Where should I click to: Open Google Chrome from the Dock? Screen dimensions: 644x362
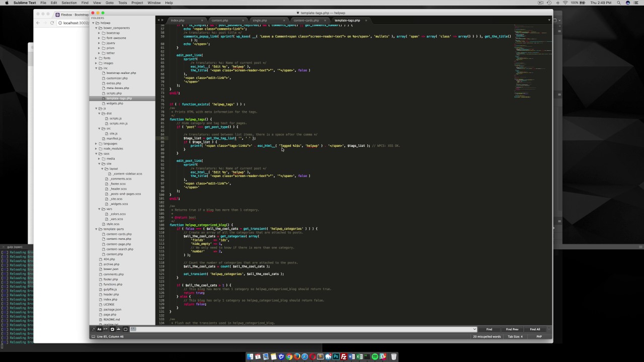pos(289,356)
